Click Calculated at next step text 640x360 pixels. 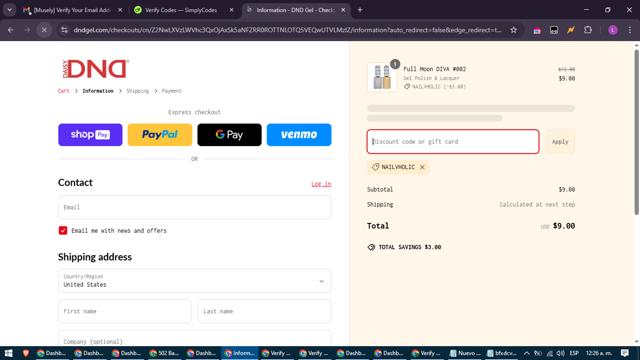point(537,204)
